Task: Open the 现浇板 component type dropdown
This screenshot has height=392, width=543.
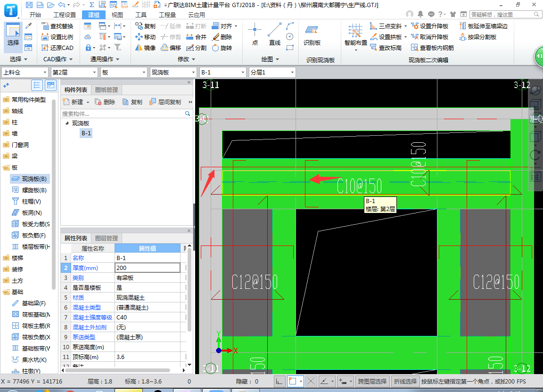Action: click(x=173, y=73)
